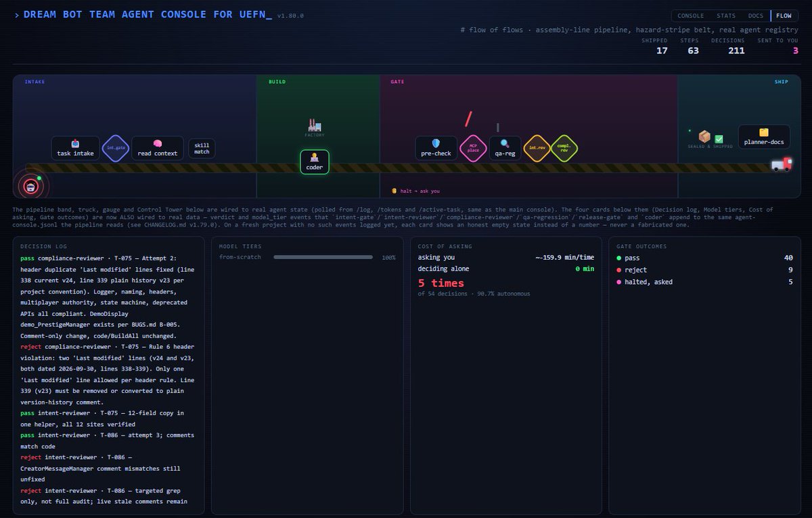Click the INTAKE section label

(35, 82)
